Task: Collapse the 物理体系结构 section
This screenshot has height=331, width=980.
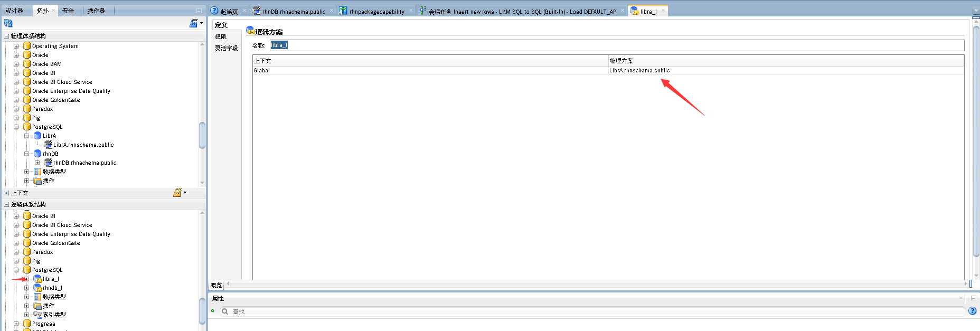Action: point(7,36)
